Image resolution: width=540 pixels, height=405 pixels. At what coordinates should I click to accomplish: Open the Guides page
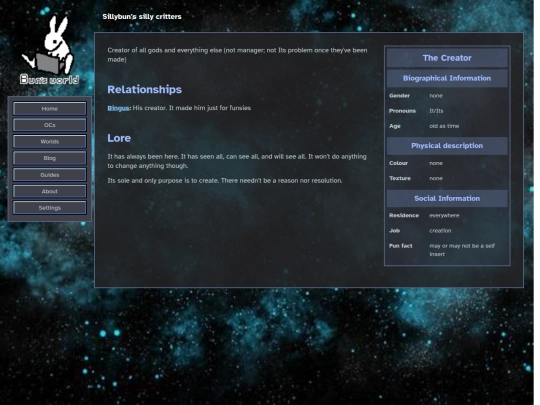50,175
